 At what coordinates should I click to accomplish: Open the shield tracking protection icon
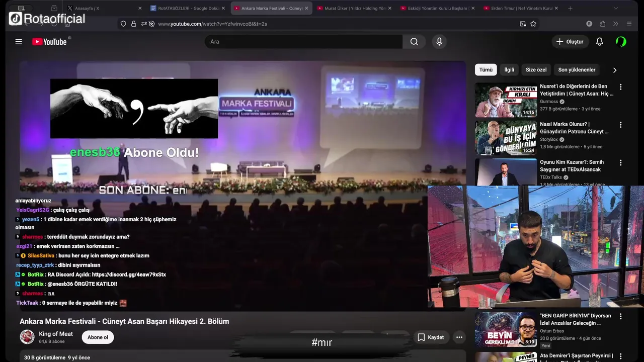[123, 24]
